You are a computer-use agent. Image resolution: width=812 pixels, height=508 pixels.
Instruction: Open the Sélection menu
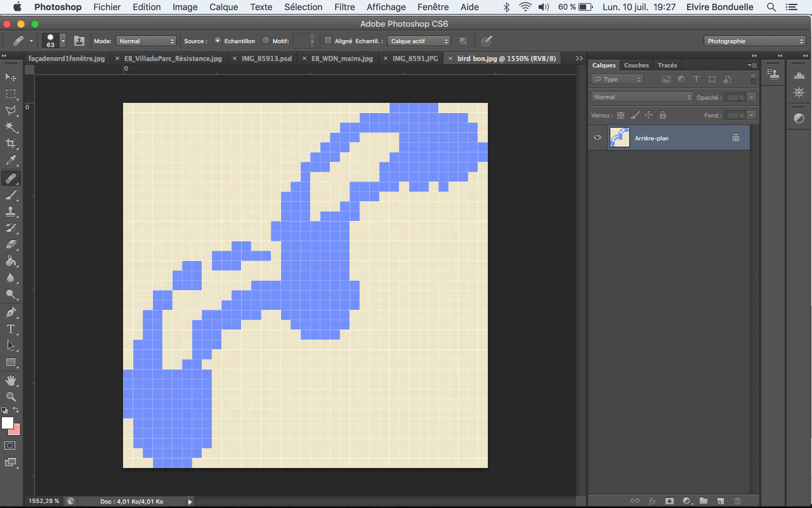point(303,7)
